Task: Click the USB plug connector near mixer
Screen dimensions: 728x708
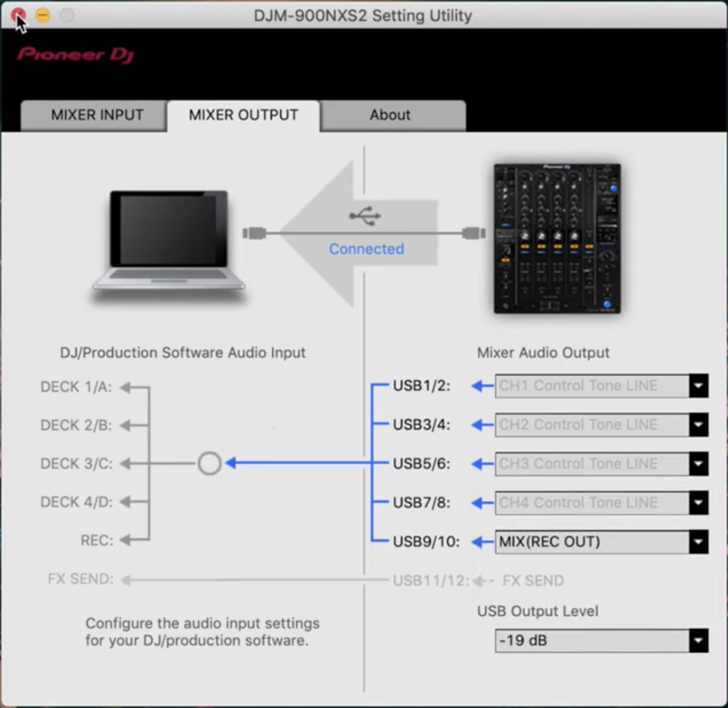Action: [x=474, y=233]
